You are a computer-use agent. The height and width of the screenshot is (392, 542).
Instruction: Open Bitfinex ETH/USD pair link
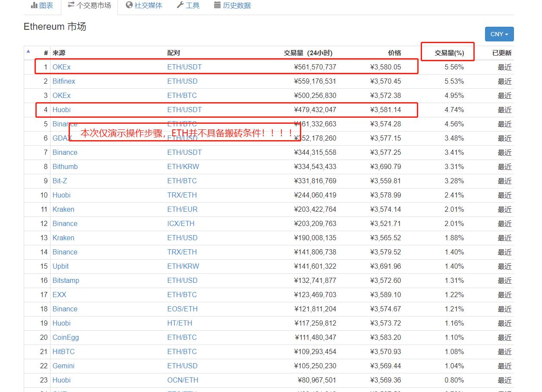coord(182,81)
